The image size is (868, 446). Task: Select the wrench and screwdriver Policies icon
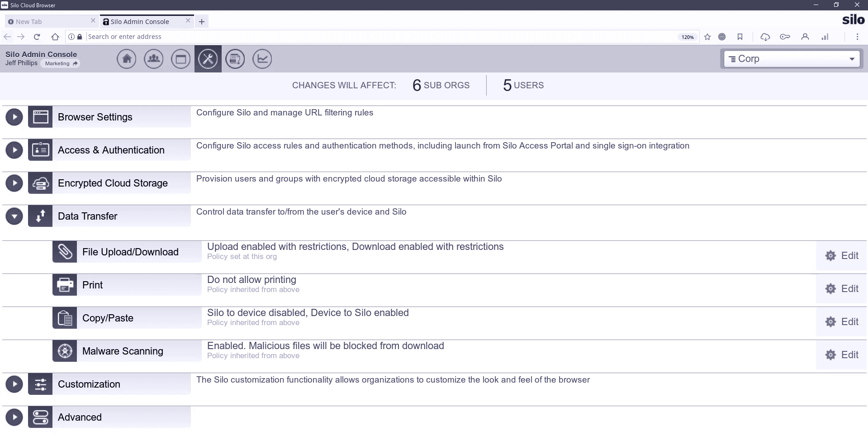tap(208, 59)
